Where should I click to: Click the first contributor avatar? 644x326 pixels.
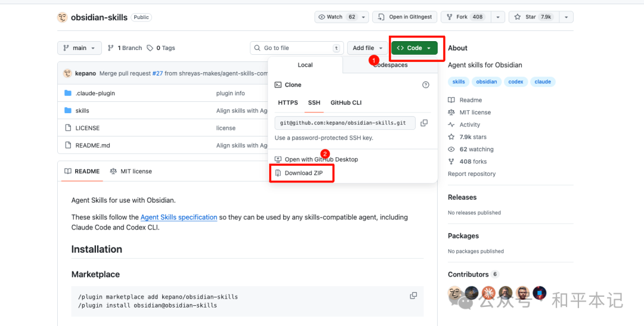(454, 293)
